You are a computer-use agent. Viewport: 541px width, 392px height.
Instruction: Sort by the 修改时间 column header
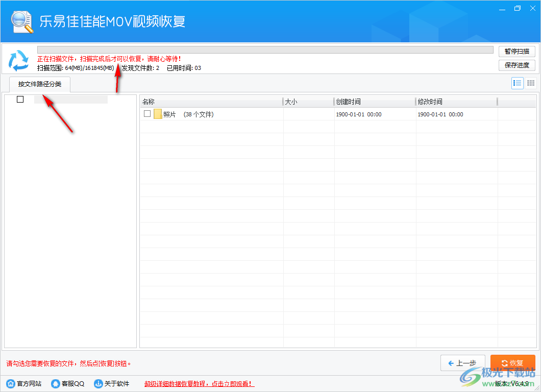tap(456, 102)
